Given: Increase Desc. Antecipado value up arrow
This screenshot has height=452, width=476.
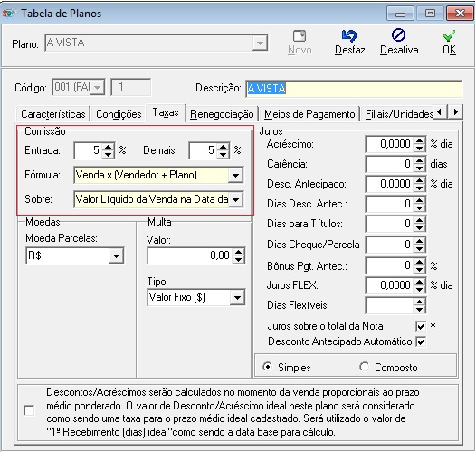Looking at the screenshot, I should pos(420,180).
